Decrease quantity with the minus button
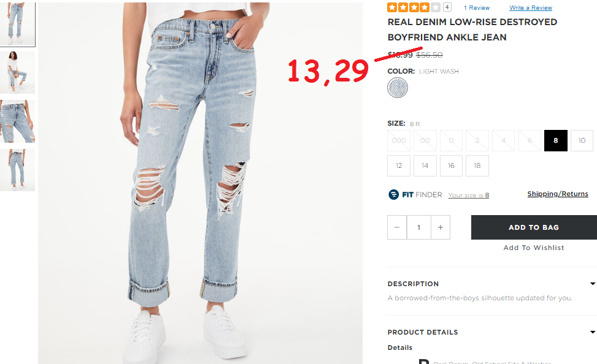Viewport: 597px width, 364px height. (x=397, y=227)
